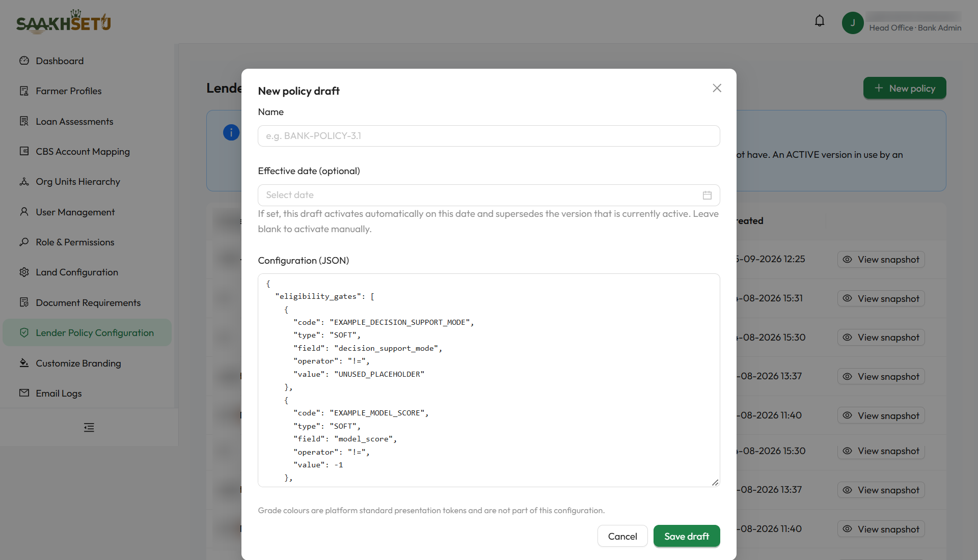Image resolution: width=978 pixels, height=560 pixels.
Task: Open the calendar icon in Effective date
Action: [707, 195]
